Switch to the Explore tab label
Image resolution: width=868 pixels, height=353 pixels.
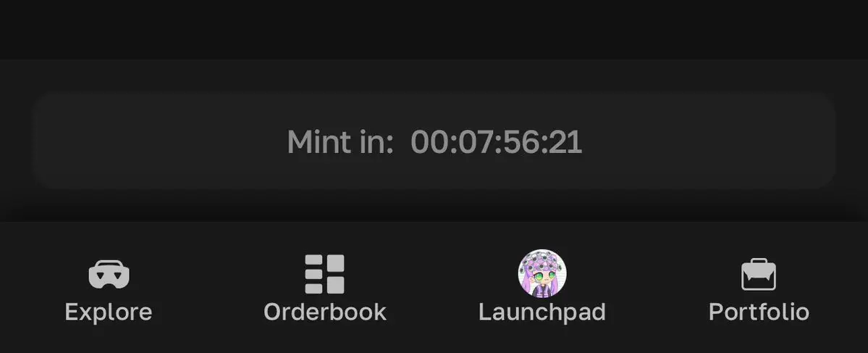pyautogui.click(x=109, y=312)
